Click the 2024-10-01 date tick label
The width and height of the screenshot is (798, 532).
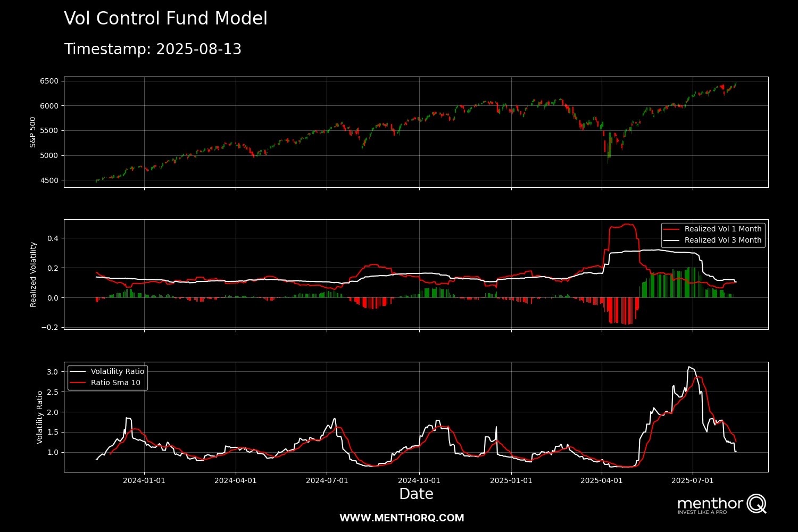pos(419,480)
